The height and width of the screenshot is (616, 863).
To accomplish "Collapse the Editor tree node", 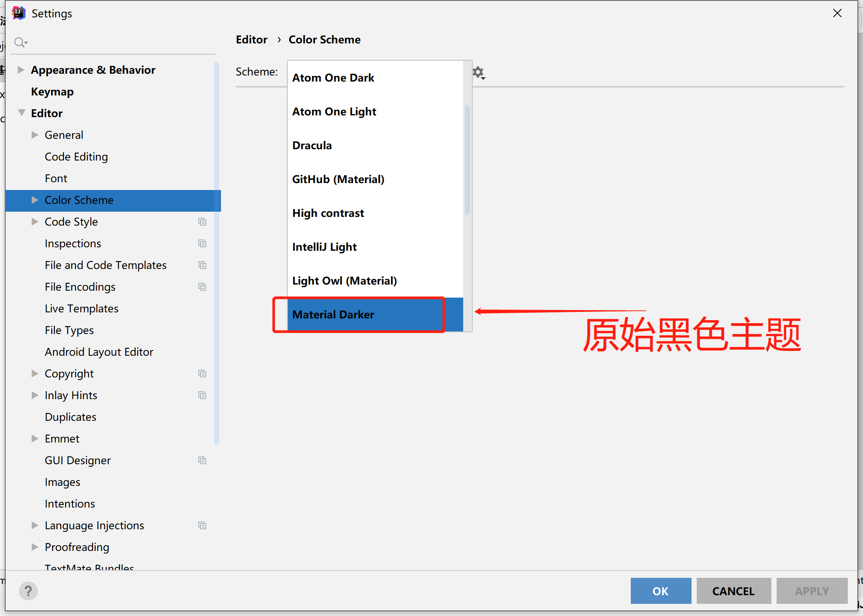I will (x=21, y=113).
